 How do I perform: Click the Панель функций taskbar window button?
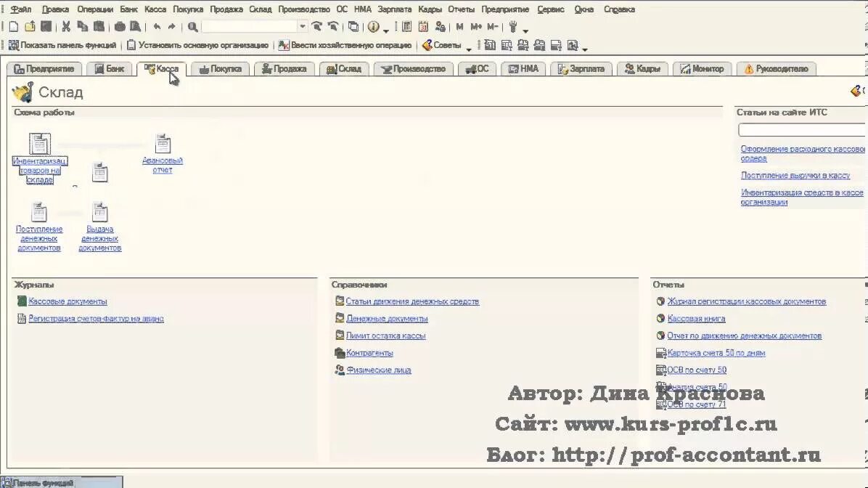pyautogui.click(x=62, y=482)
